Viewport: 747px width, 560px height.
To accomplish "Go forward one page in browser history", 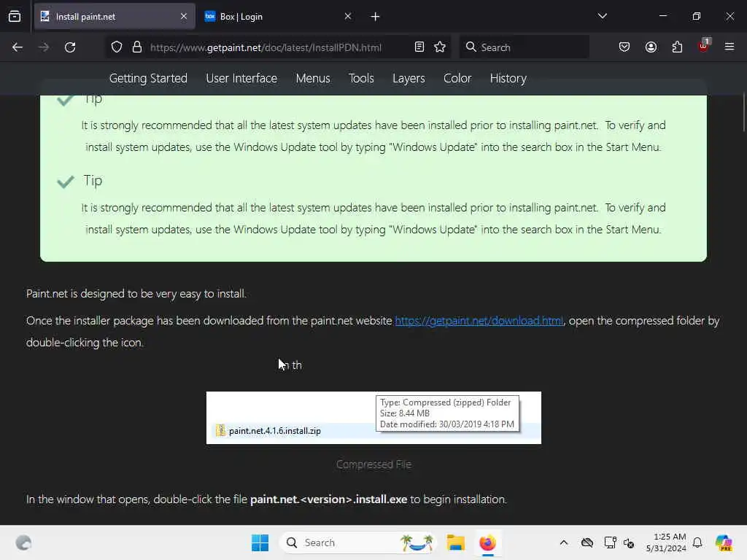I will [43, 47].
